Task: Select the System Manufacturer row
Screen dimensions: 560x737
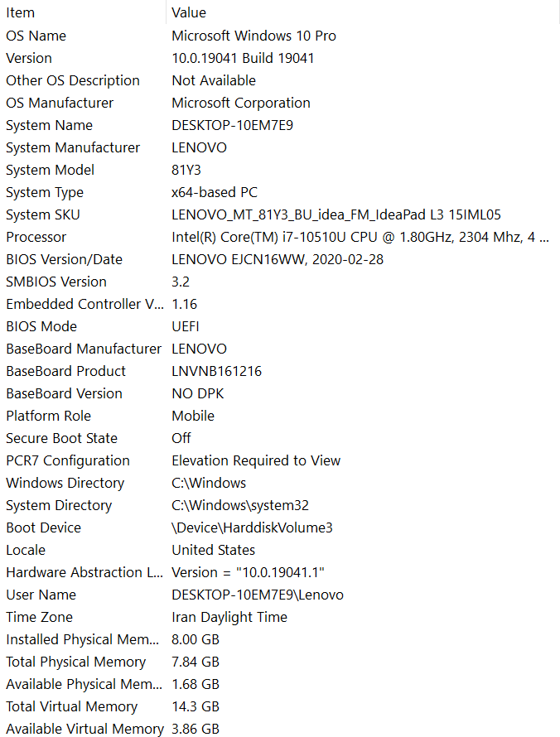Action: 280,147
